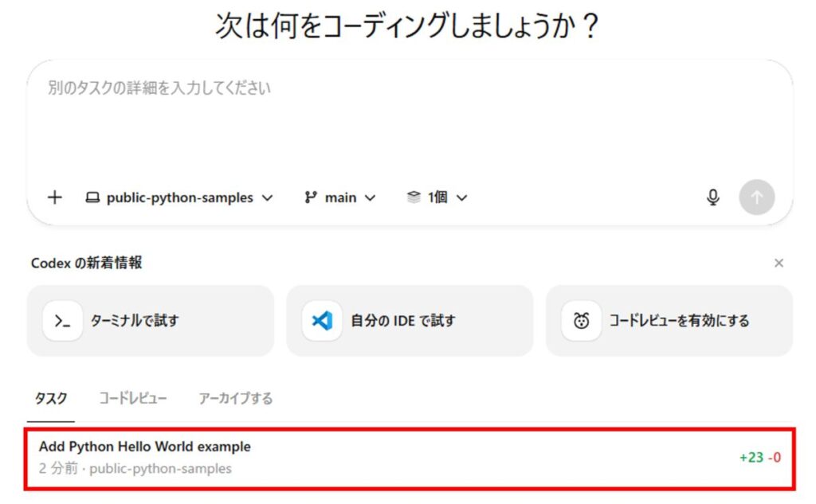Dismiss Codex の新着情報 with the X
This screenshot has width=816, height=504.
pyautogui.click(x=779, y=263)
